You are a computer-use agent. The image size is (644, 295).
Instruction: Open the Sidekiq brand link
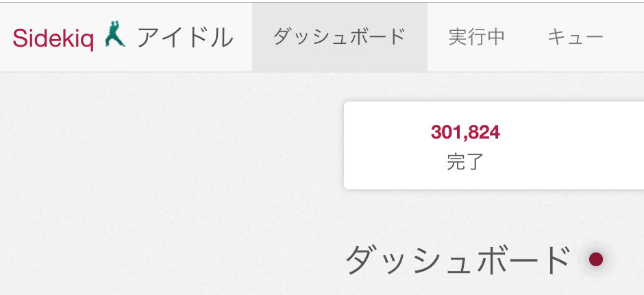[53, 38]
